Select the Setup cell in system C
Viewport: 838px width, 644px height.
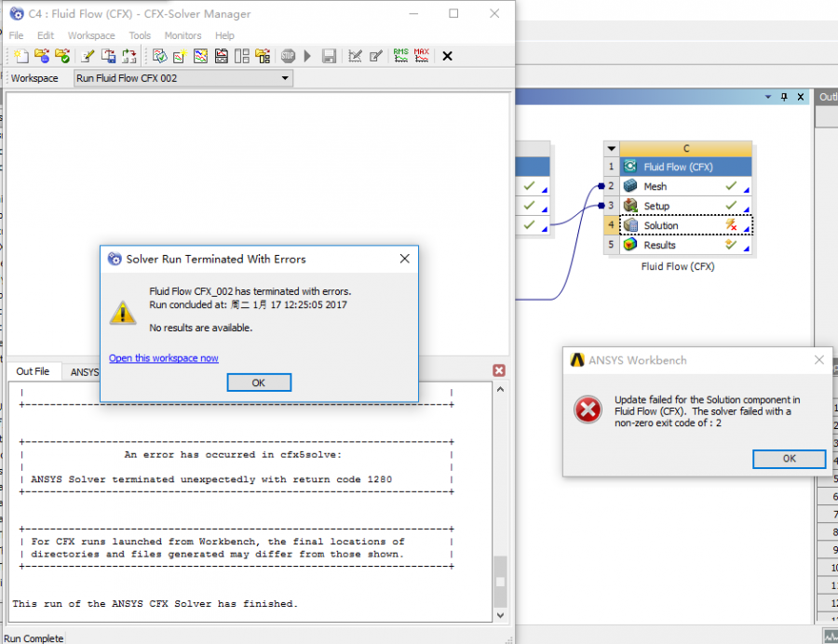[x=685, y=206]
